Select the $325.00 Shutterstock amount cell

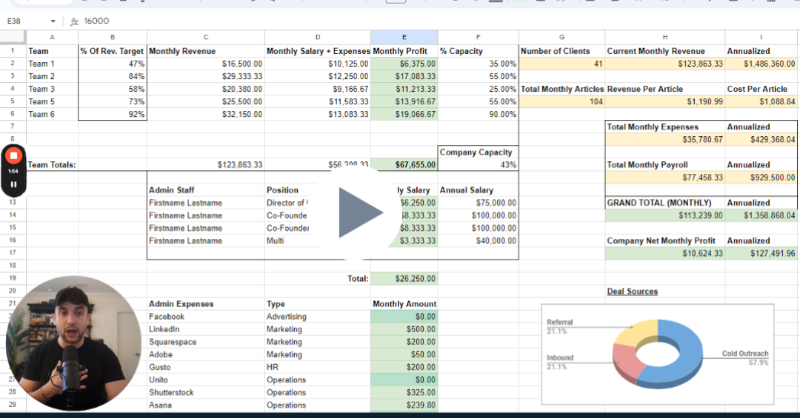coord(404,392)
